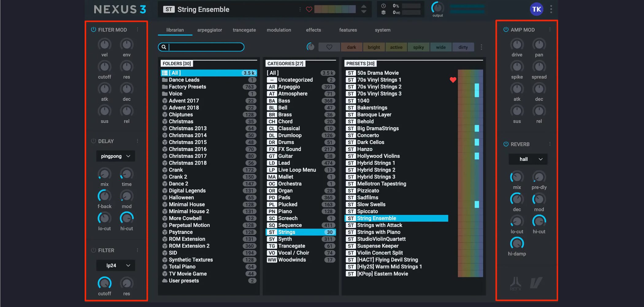Select the Orchestra category
The height and width of the screenshot is (307, 644).
[x=301, y=184]
